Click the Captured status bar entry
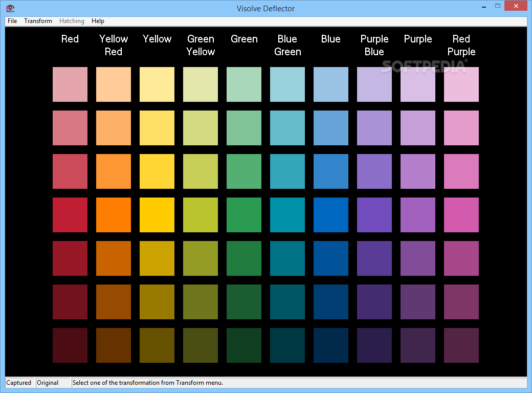 (x=19, y=383)
